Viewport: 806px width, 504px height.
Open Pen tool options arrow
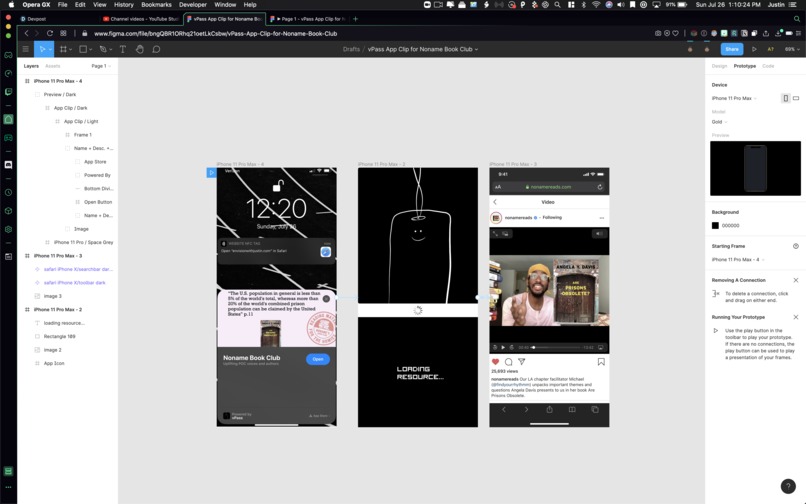click(x=110, y=50)
